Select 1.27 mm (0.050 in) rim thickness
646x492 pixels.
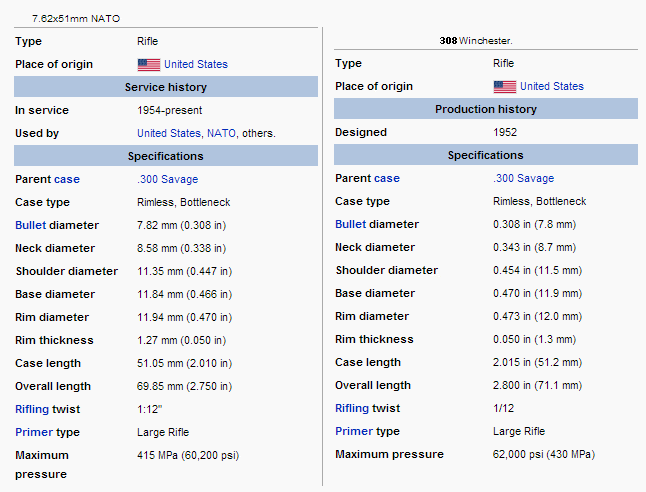coord(182,340)
